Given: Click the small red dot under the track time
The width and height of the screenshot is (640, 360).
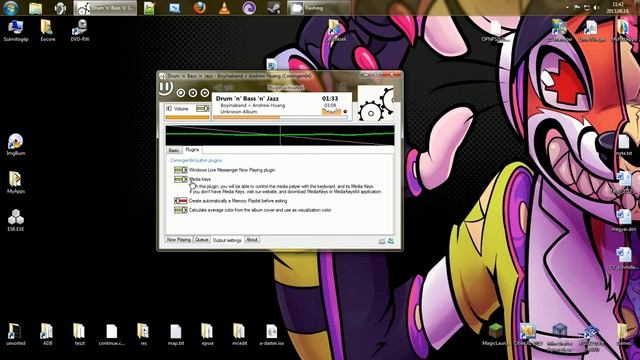Looking at the screenshot, I should (x=345, y=111).
